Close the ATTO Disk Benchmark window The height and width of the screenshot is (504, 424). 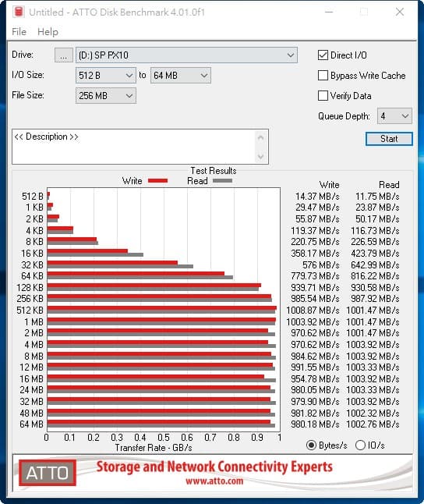(x=400, y=12)
